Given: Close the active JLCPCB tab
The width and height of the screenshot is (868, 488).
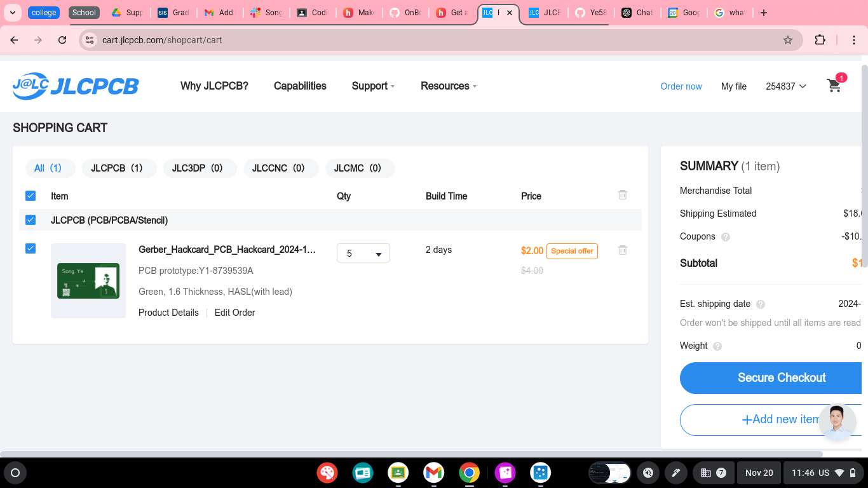Looking at the screenshot, I should (x=510, y=13).
